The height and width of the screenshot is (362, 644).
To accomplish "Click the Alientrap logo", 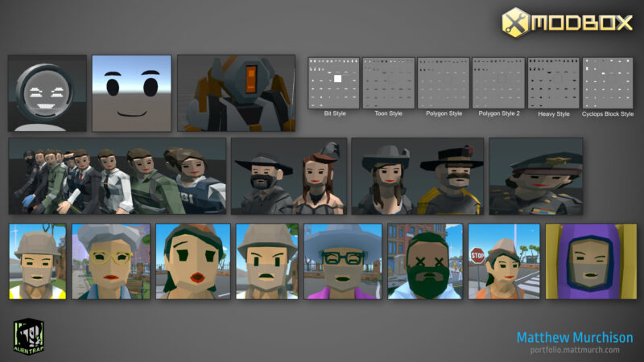I will point(28,336).
